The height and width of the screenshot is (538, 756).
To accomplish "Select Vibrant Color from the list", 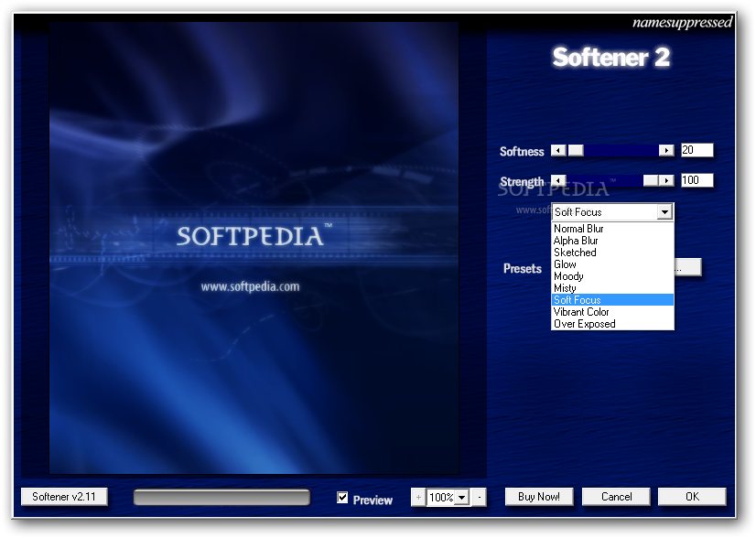I will (x=612, y=312).
